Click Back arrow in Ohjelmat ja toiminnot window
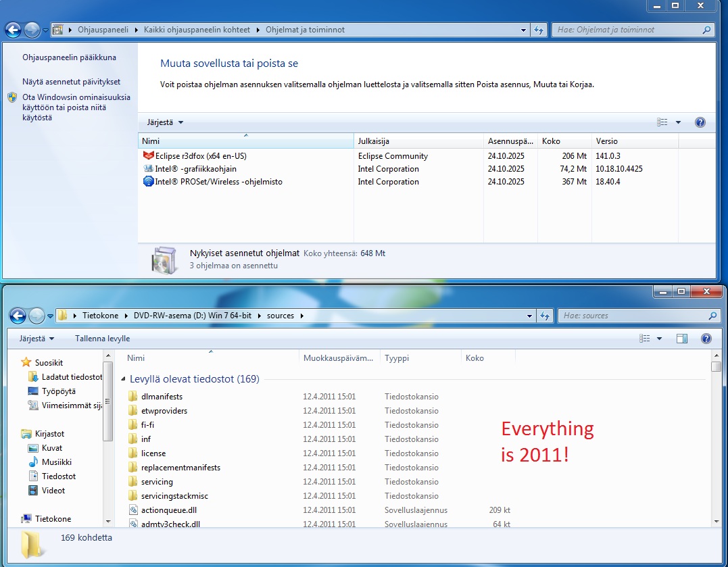The height and width of the screenshot is (567, 728). pyautogui.click(x=13, y=30)
